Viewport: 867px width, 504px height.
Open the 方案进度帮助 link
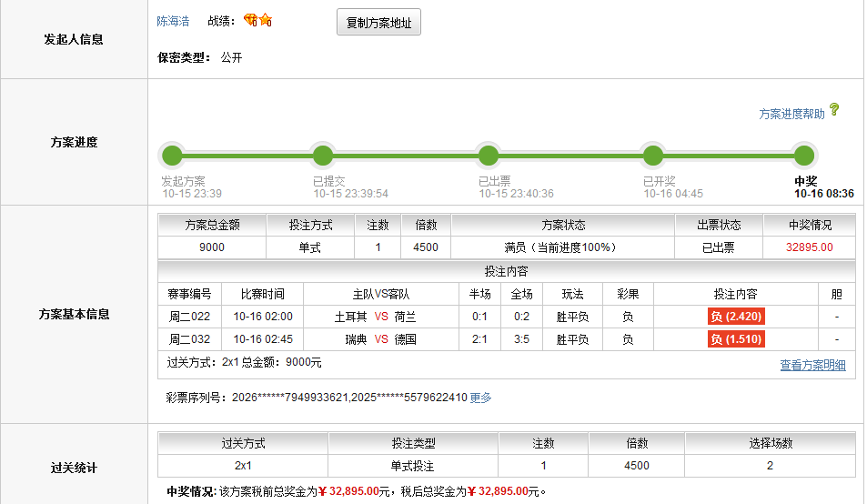(791, 114)
